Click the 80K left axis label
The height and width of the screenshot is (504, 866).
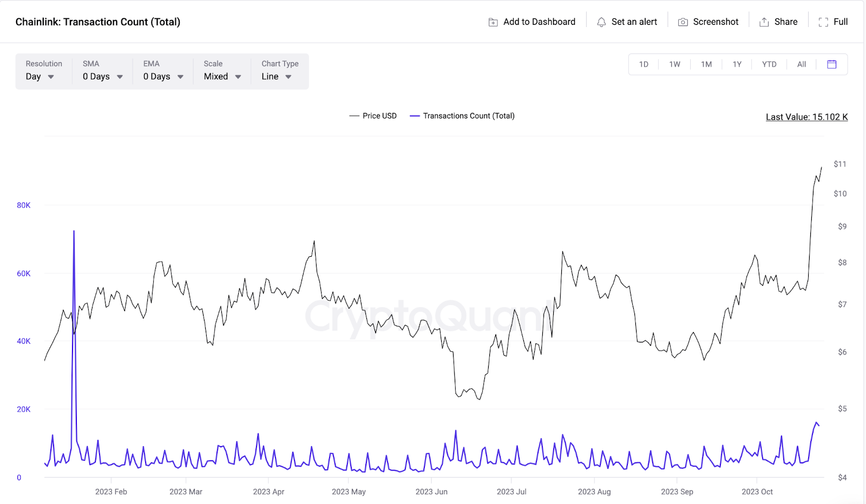click(x=24, y=205)
